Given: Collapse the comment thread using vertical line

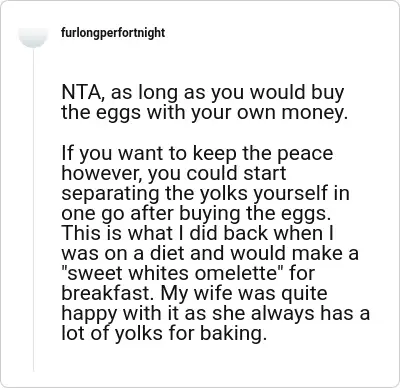Looking at the screenshot, I should pos(33,210).
